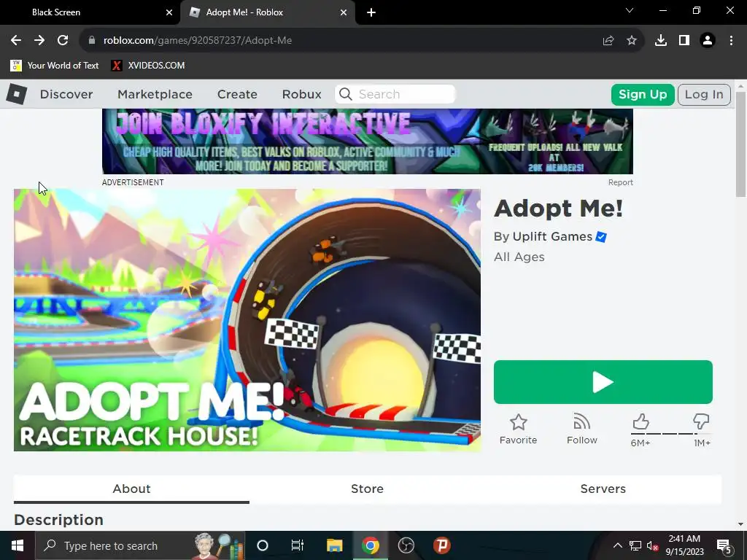Close the Black Screen tab
747x560 pixels.
(169, 12)
